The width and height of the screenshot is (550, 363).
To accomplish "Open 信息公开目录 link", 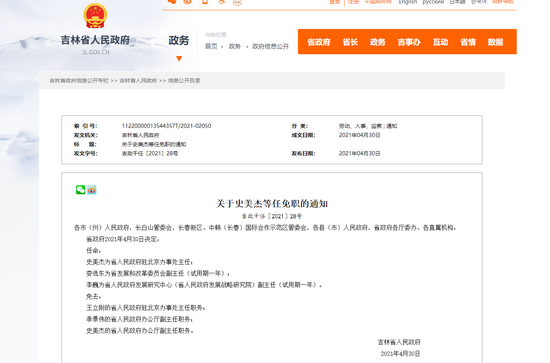I will pyautogui.click(x=184, y=81).
